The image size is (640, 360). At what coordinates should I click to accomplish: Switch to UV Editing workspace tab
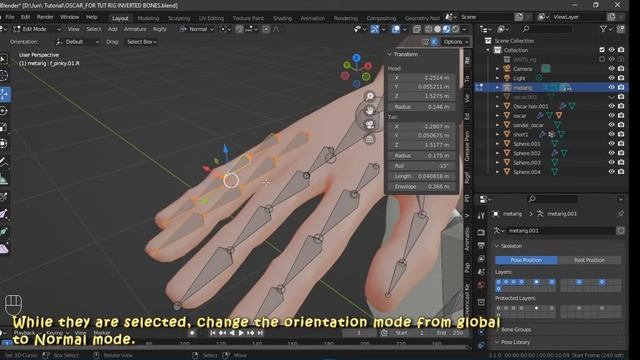click(x=211, y=18)
